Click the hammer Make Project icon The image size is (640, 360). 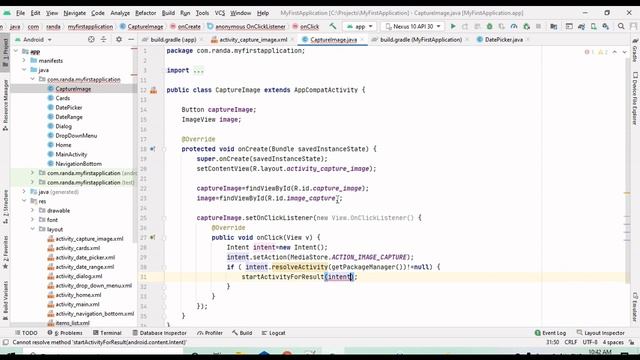point(333,27)
